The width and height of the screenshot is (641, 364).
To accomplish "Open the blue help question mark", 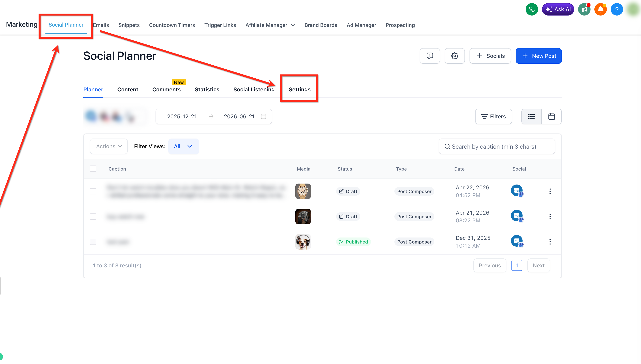I will point(617,10).
